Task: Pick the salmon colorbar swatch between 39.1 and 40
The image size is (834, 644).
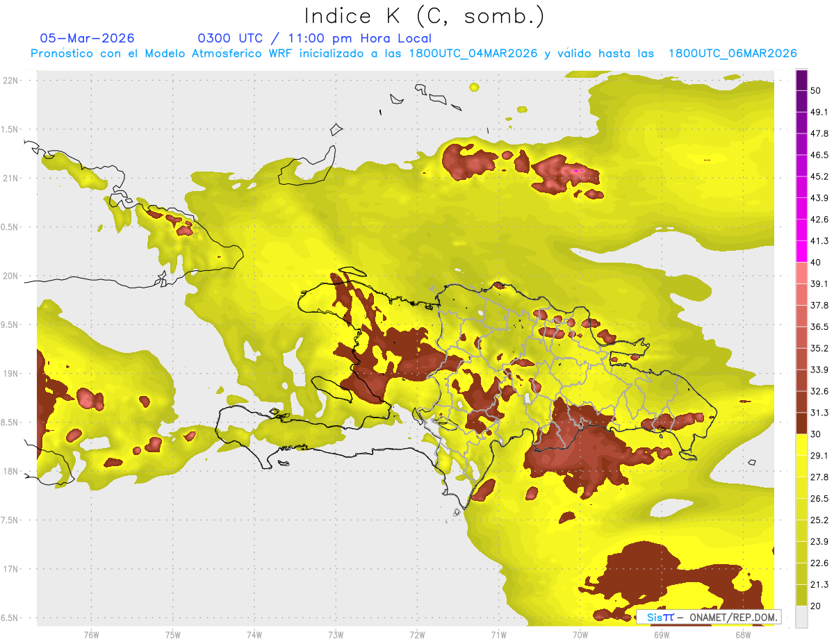Action: pyautogui.click(x=801, y=273)
